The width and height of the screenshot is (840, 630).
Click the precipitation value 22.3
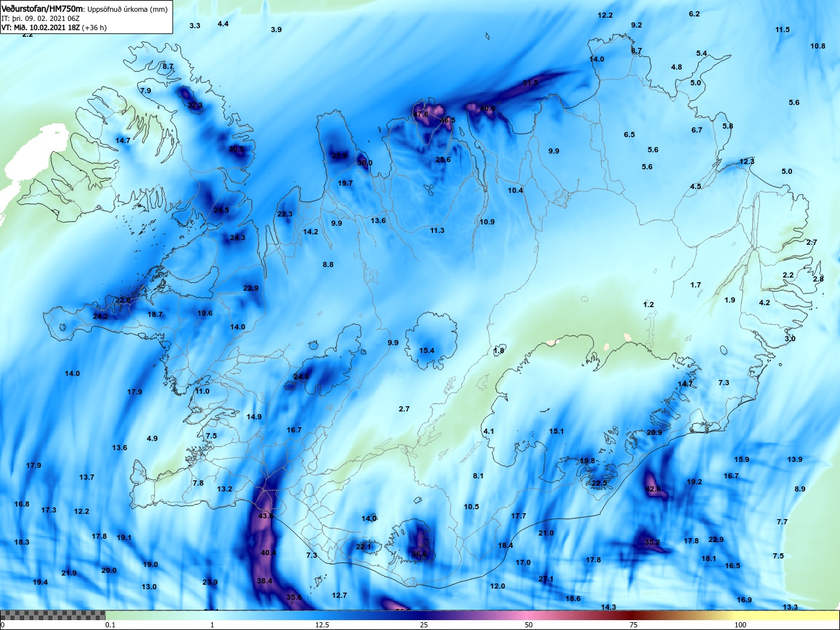pyautogui.click(x=285, y=214)
